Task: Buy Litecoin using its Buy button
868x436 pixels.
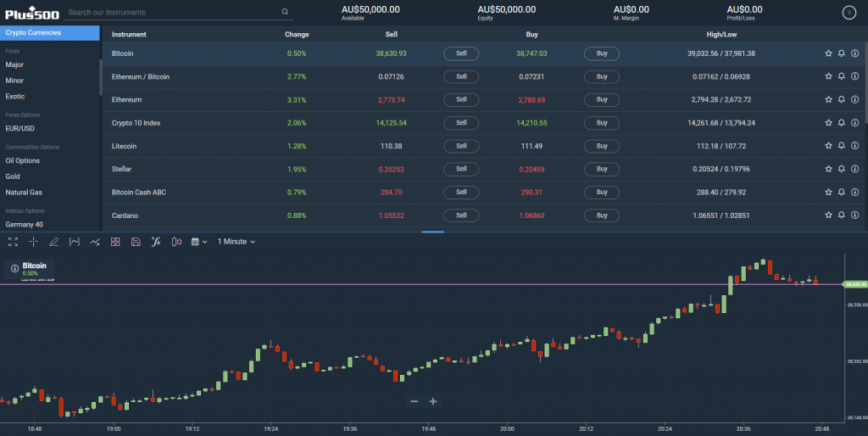Action: pyautogui.click(x=602, y=146)
